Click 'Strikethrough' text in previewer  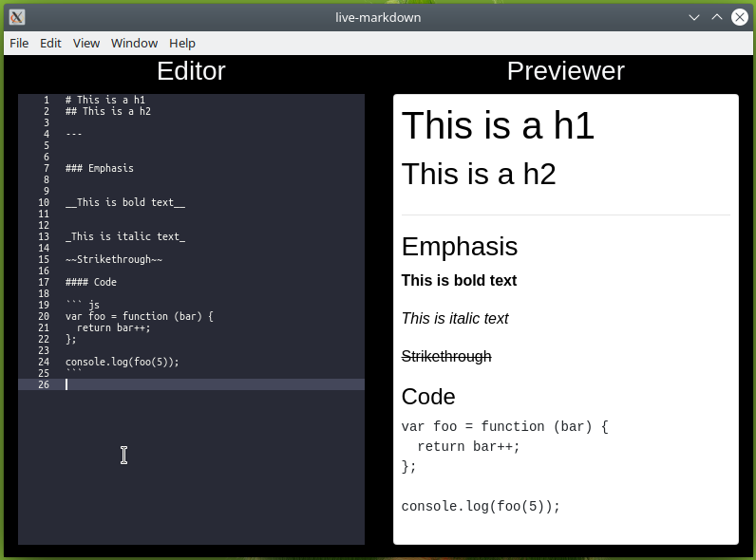coord(446,356)
